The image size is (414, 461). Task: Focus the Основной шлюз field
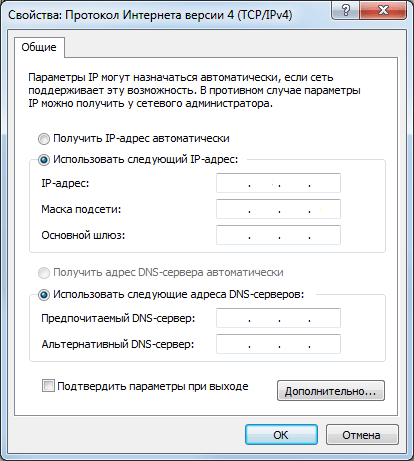[278, 235]
